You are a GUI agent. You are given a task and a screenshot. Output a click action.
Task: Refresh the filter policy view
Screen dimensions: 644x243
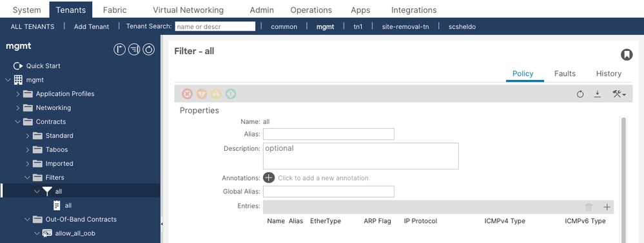580,94
